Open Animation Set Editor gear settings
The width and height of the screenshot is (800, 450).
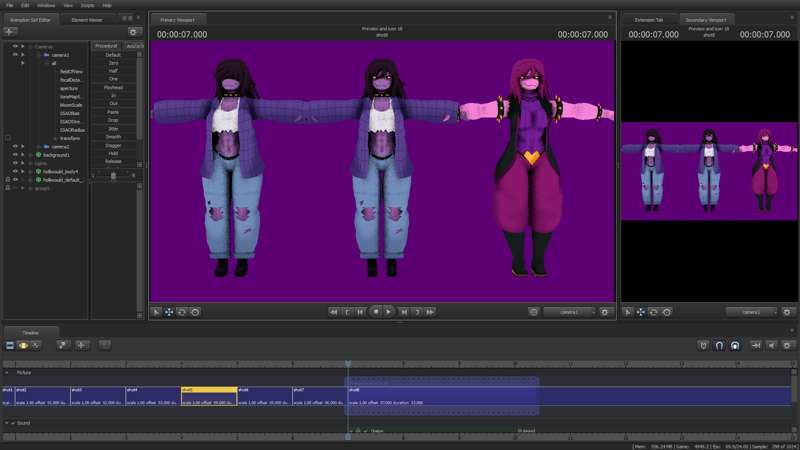(133, 32)
